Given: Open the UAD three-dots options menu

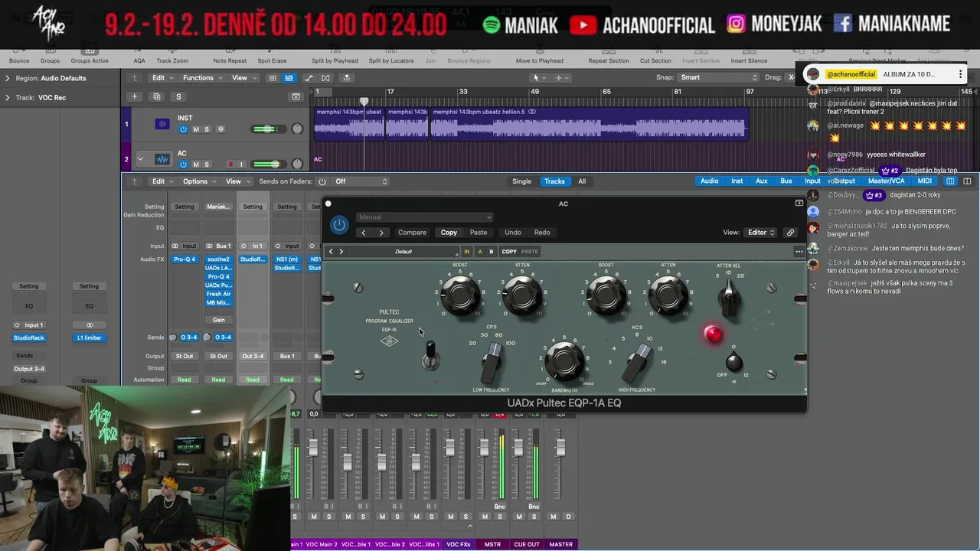Looking at the screenshot, I should click(799, 252).
